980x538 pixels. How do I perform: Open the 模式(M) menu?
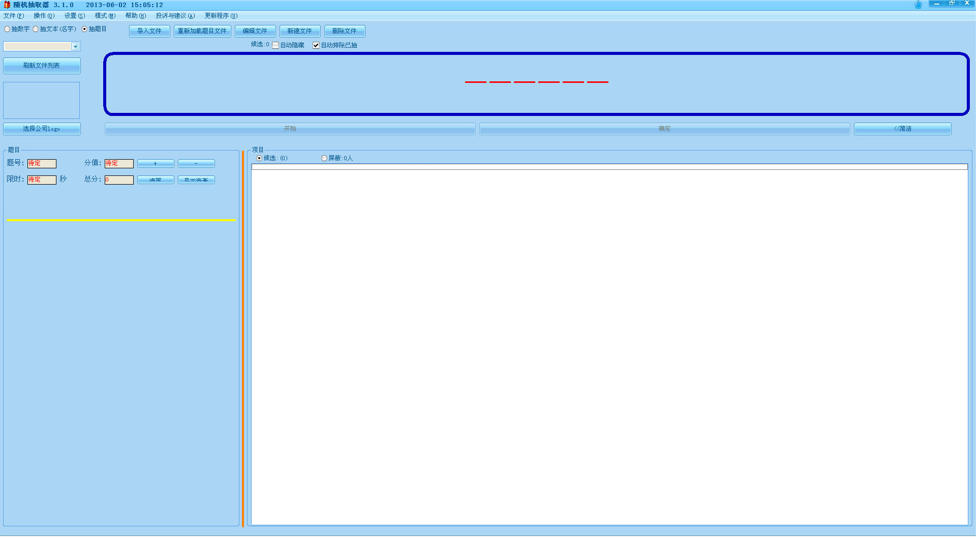point(105,16)
